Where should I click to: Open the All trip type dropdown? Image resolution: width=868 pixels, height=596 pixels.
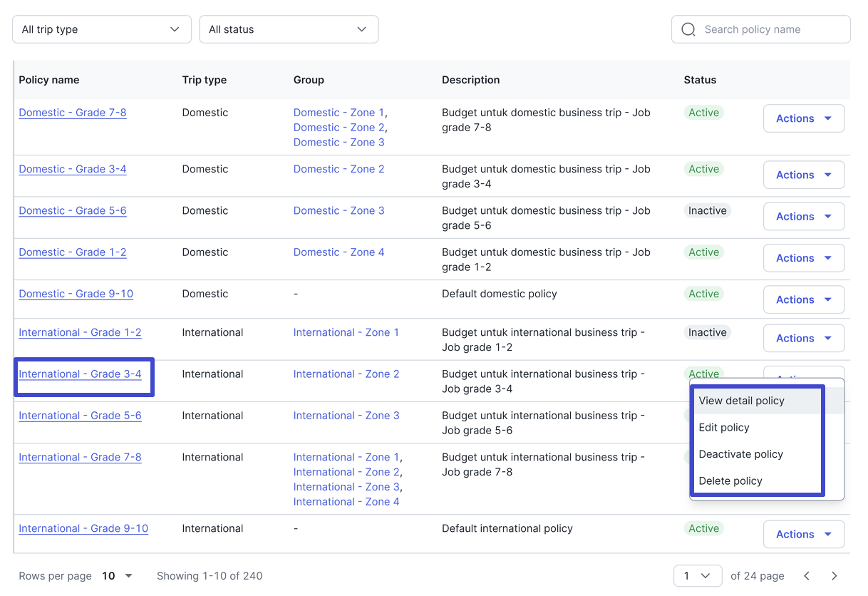tap(101, 29)
